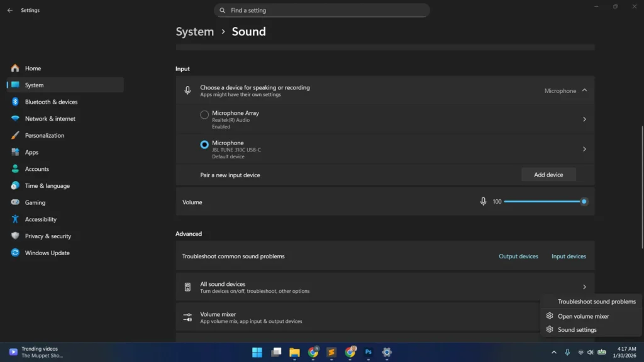
Task: Expand All sound devices options
Action: coord(584,287)
